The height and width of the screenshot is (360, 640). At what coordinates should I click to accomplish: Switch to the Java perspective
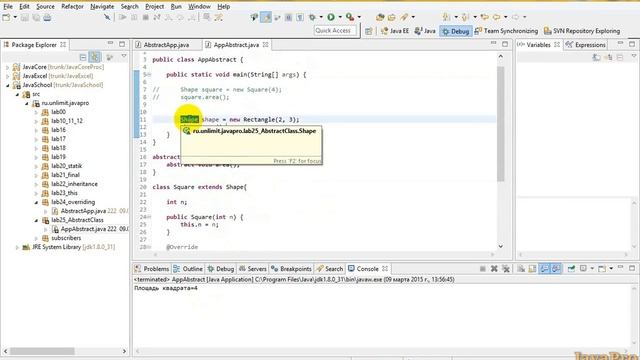[425, 31]
